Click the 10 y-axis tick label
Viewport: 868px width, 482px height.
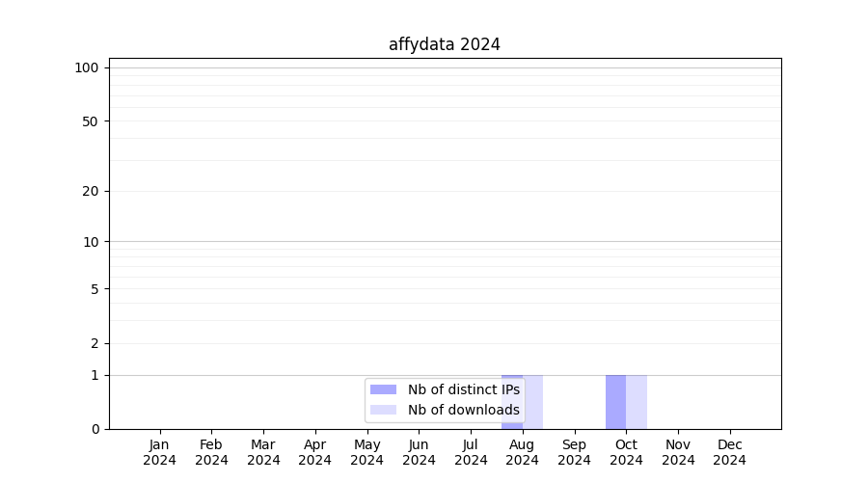click(x=91, y=242)
